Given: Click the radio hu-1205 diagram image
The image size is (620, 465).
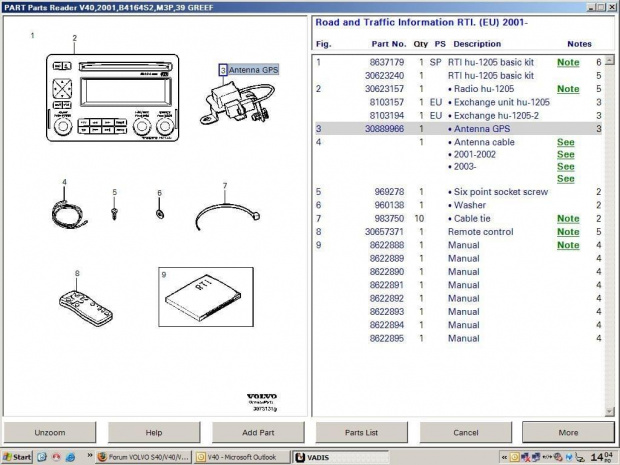Looking at the screenshot, I should [x=113, y=98].
